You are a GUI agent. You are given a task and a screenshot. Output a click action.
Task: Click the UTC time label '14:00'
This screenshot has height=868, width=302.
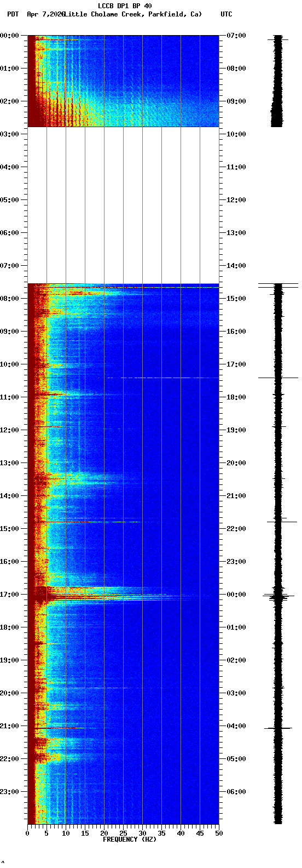236,265
